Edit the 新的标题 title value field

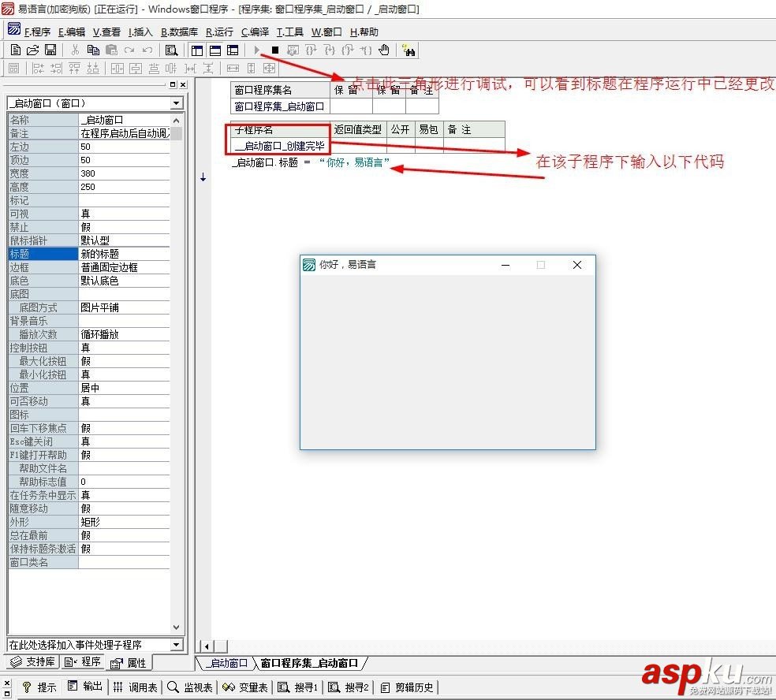pyautogui.click(x=125, y=254)
